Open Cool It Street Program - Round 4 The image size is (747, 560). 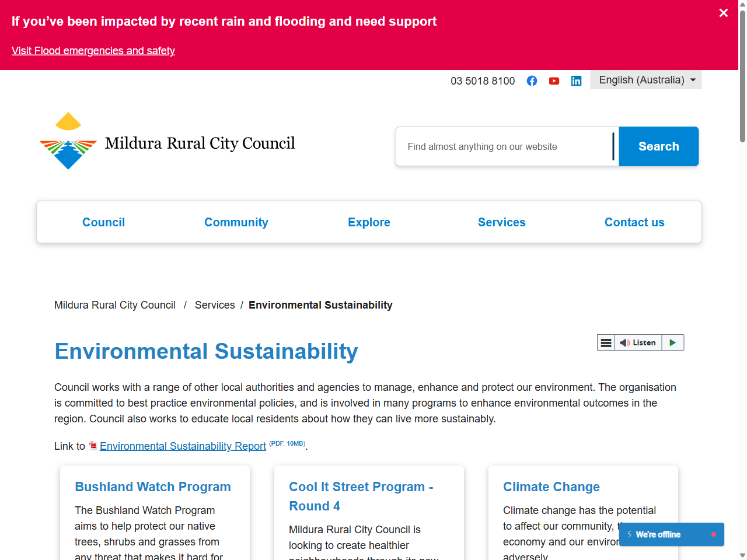361,496
